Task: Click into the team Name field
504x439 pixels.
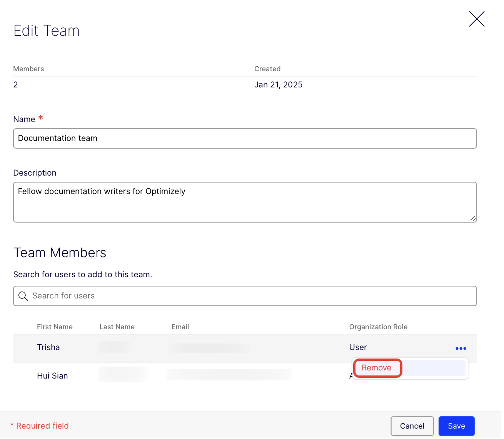Action: [245, 138]
